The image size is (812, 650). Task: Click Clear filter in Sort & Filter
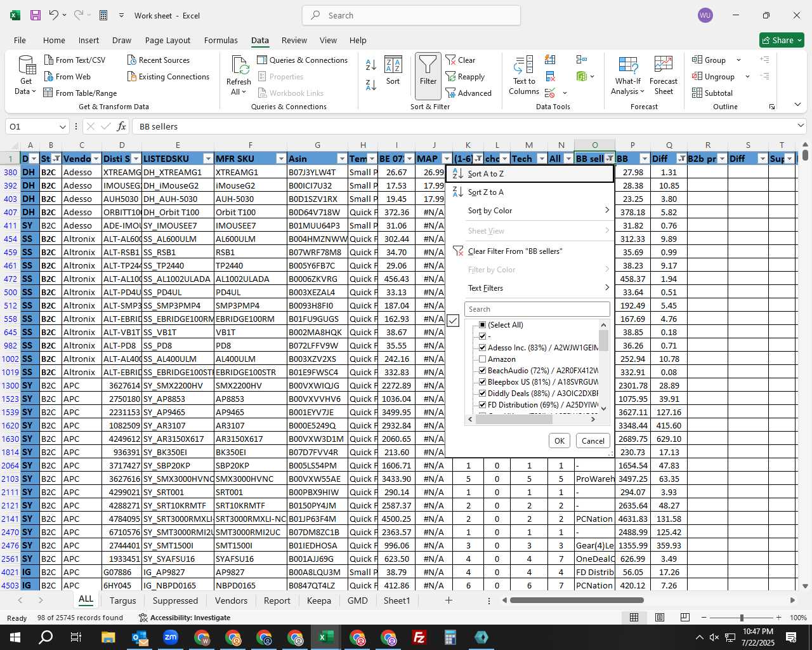pyautogui.click(x=461, y=60)
